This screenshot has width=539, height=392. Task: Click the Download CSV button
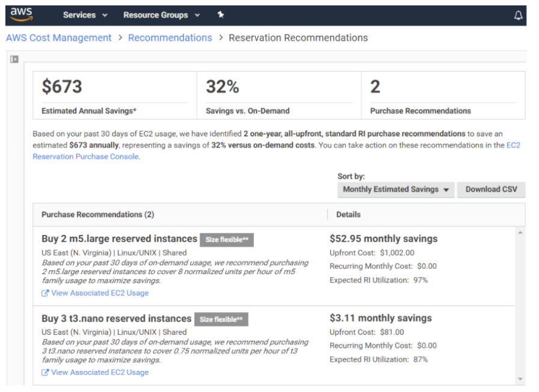tap(491, 189)
